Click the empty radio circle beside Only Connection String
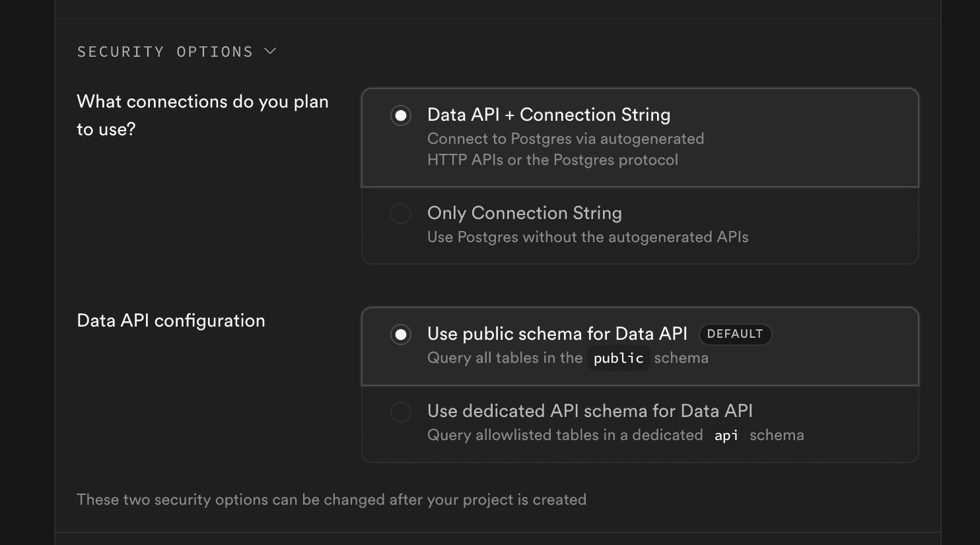 tap(401, 214)
